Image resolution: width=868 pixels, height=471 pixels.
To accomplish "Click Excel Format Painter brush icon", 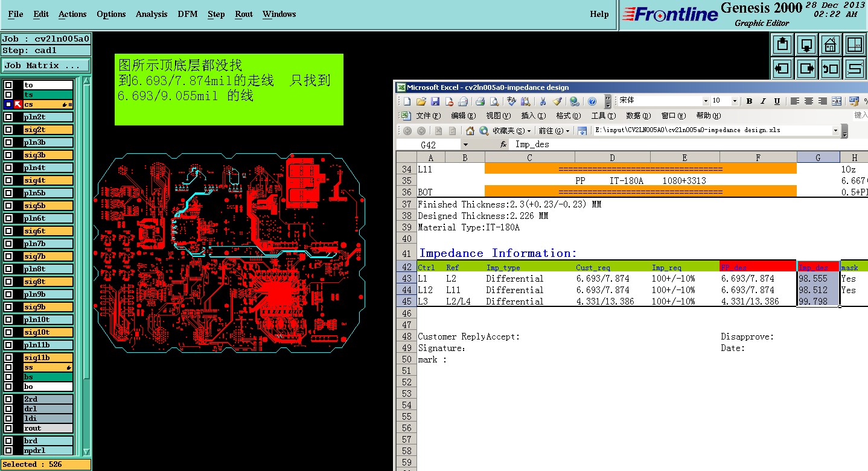I will click(557, 101).
